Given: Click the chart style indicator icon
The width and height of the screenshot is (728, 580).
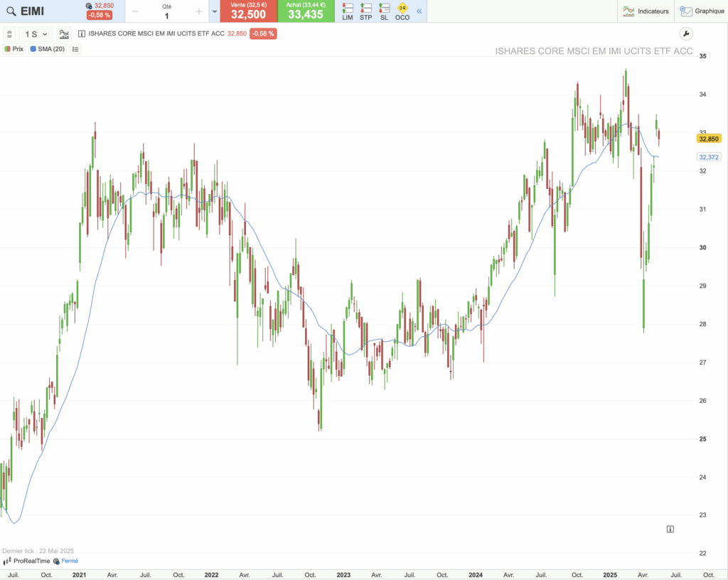Looking at the screenshot, I should tap(64, 34).
